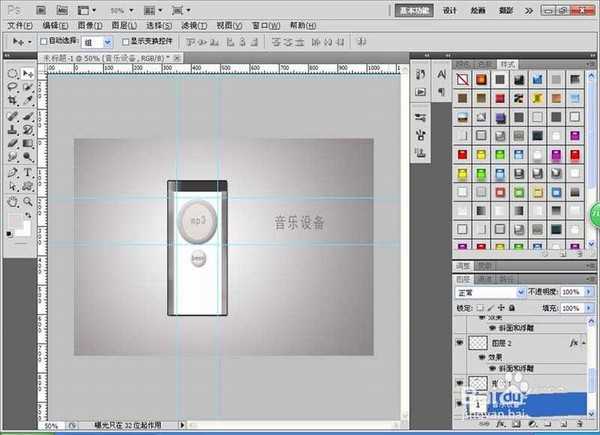Click foreground color swatch

coord(15,220)
